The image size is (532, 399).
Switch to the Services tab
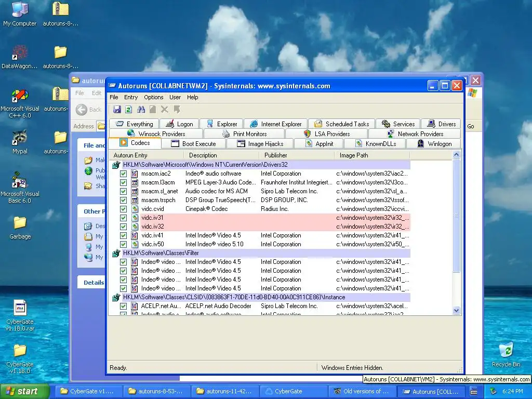[x=398, y=124]
